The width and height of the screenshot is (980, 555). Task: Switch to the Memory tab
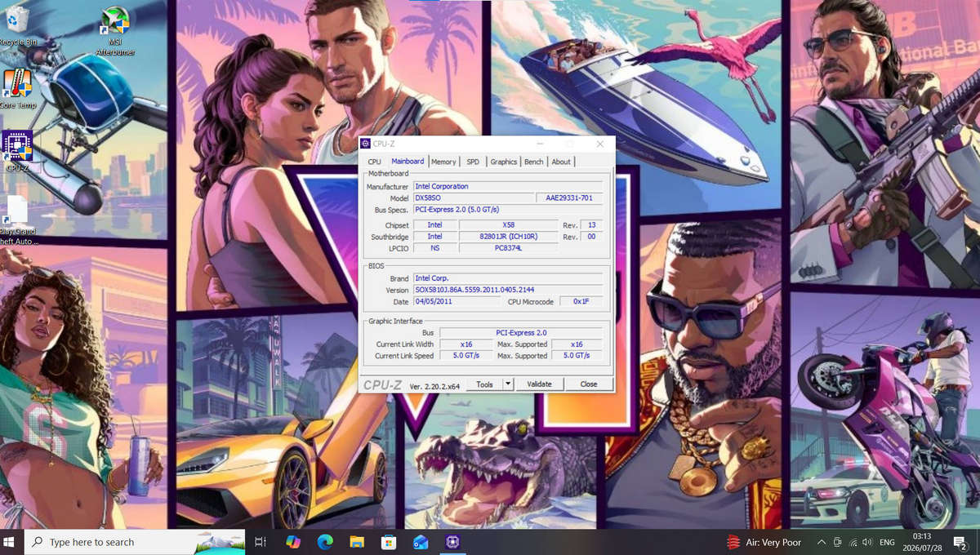(443, 162)
